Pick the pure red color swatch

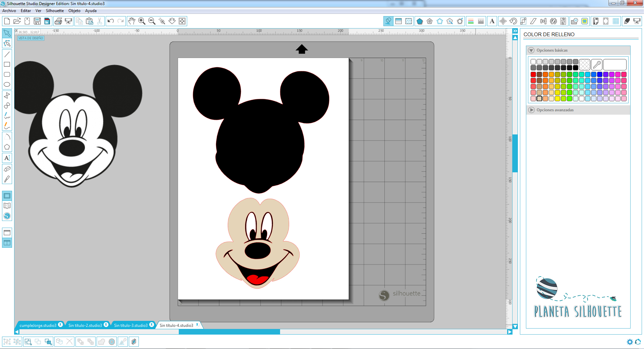point(533,74)
